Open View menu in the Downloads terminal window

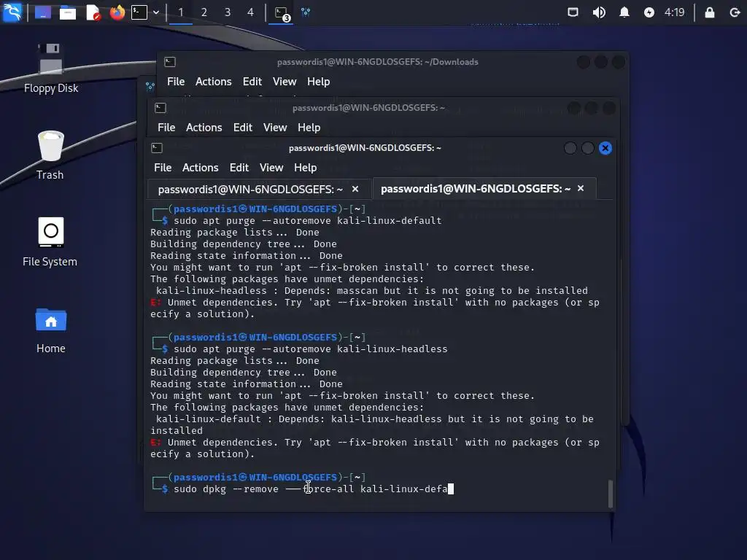click(x=285, y=82)
